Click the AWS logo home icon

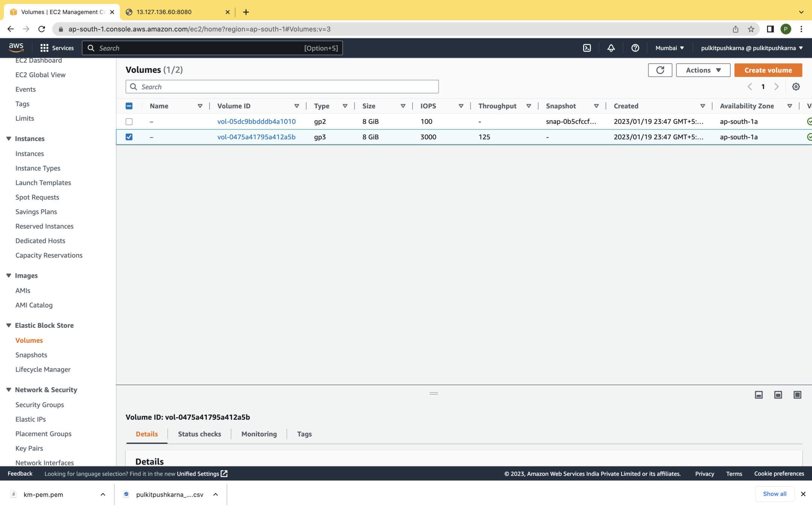point(16,47)
